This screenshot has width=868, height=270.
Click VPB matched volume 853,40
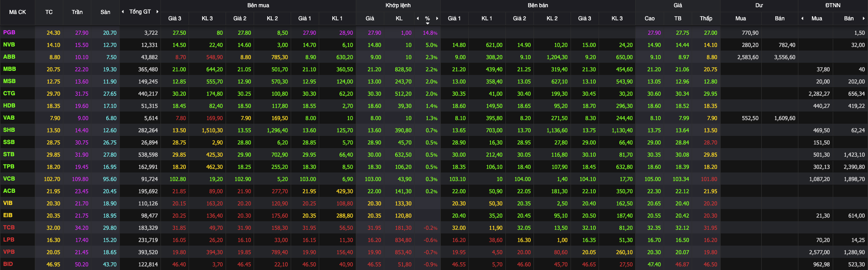point(403,252)
